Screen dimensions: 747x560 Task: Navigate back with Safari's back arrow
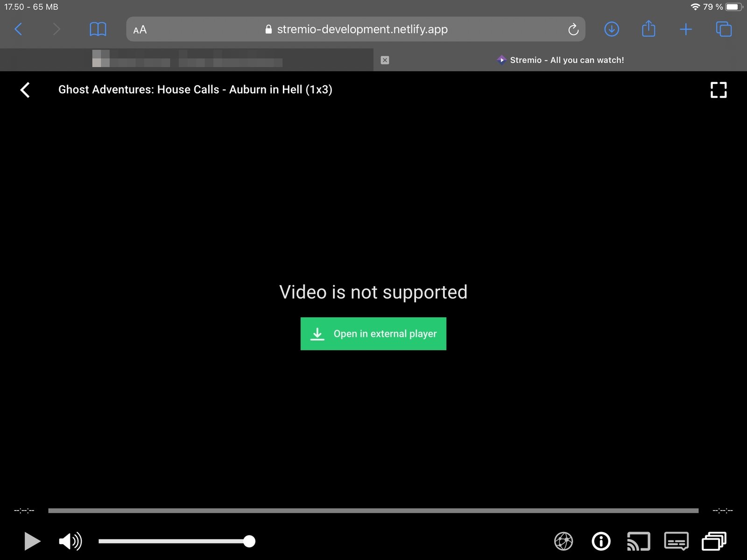(x=18, y=29)
